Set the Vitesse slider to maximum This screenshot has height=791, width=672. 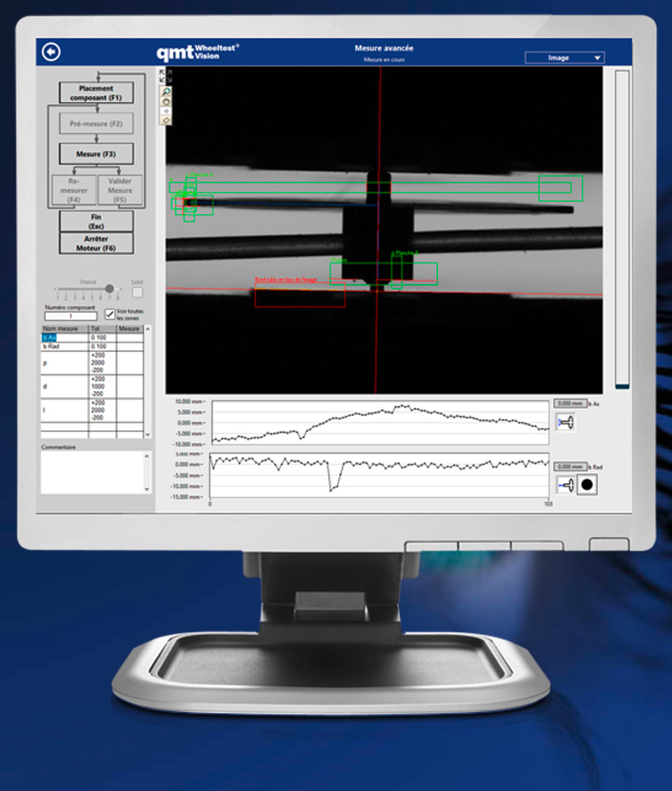pyautogui.click(x=120, y=289)
